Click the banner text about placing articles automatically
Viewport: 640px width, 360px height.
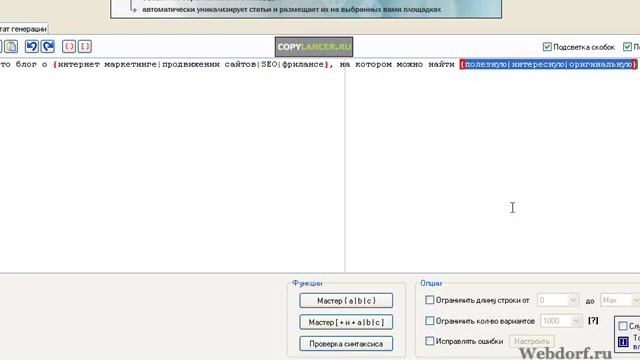[291, 9]
